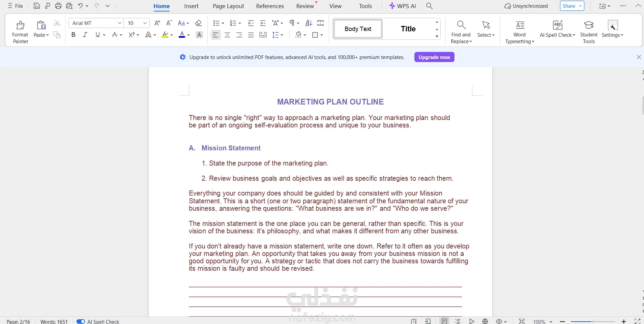
Task: Undo the last action
Action: tap(80, 6)
